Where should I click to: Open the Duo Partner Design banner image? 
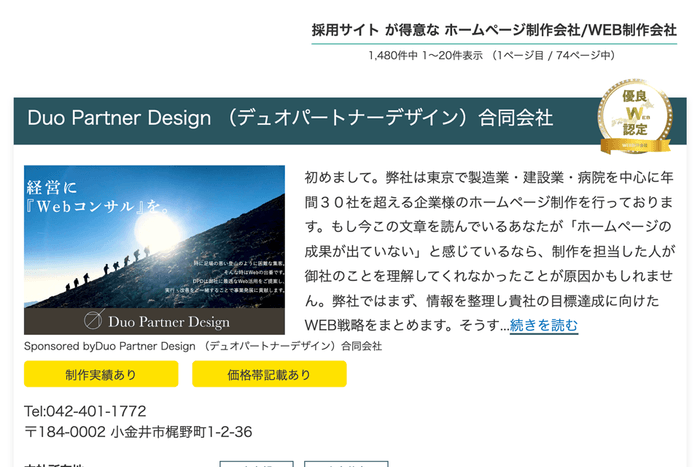click(x=154, y=250)
